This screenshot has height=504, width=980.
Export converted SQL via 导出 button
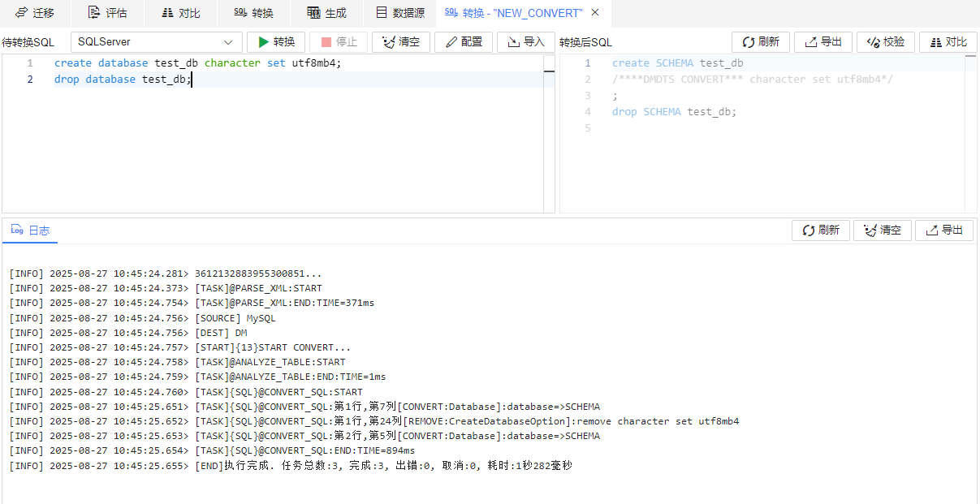pyautogui.click(x=823, y=42)
